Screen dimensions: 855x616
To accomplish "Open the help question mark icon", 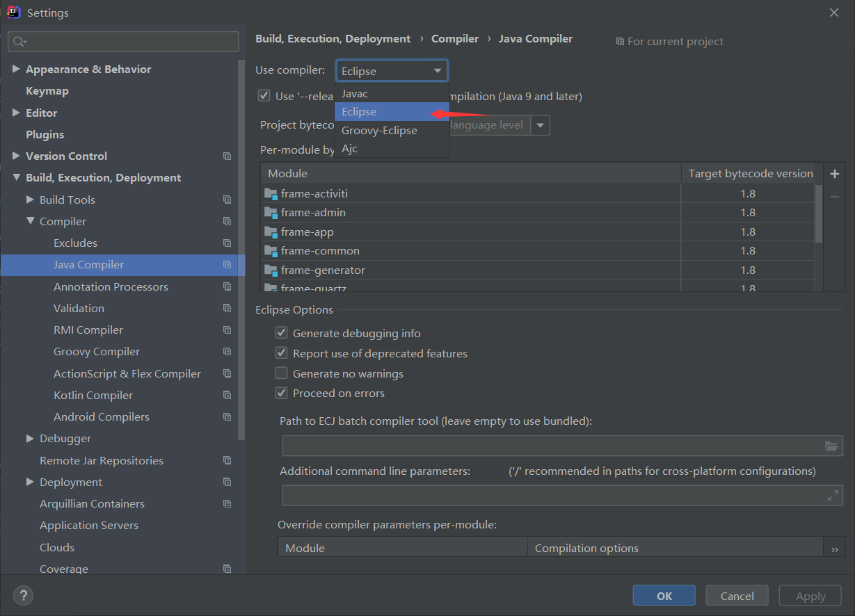I will pos(23,595).
